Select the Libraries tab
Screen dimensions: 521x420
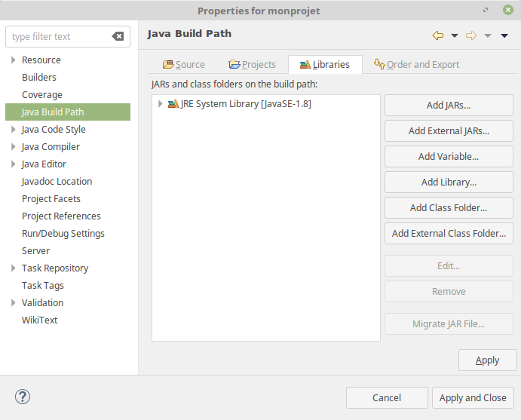click(x=325, y=64)
